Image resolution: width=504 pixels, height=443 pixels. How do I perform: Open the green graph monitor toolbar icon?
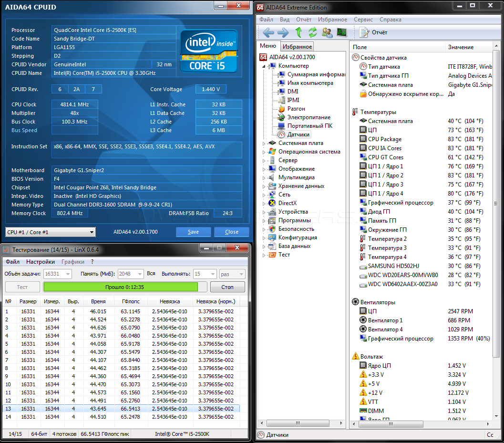(342, 32)
